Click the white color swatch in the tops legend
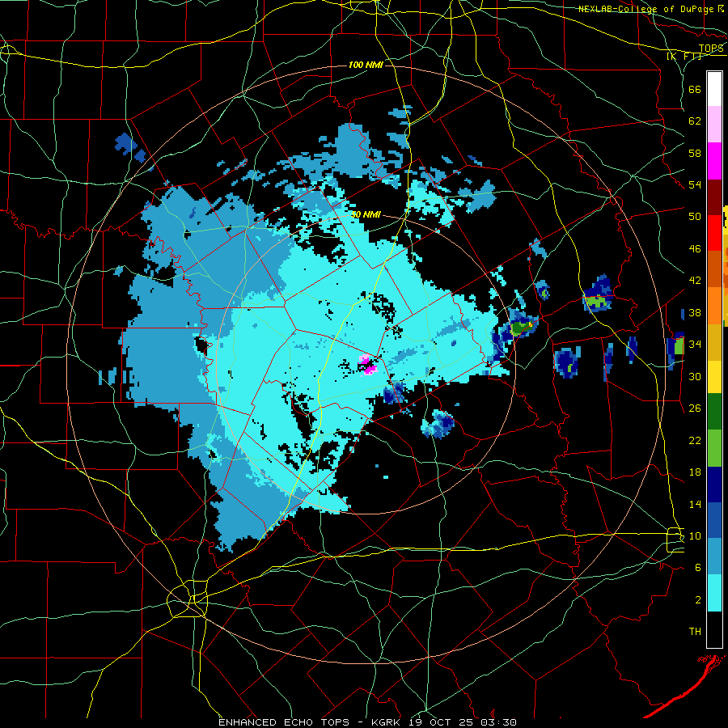 click(714, 89)
